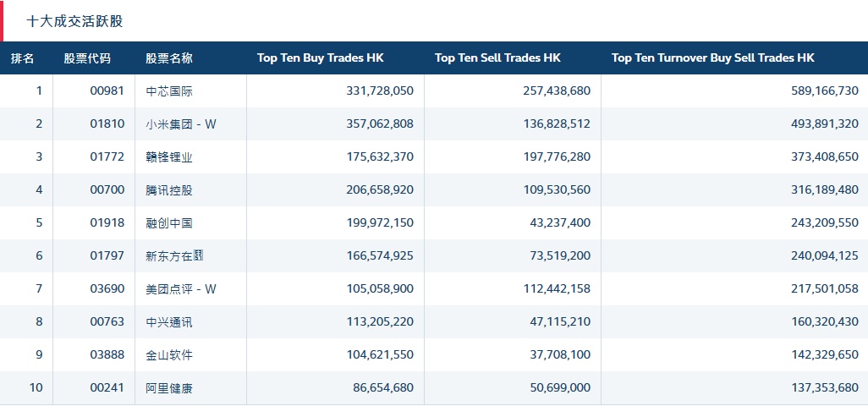Sort by Top Ten Buy Trades HK
Viewport: 868px width, 406px height.
pos(321,58)
